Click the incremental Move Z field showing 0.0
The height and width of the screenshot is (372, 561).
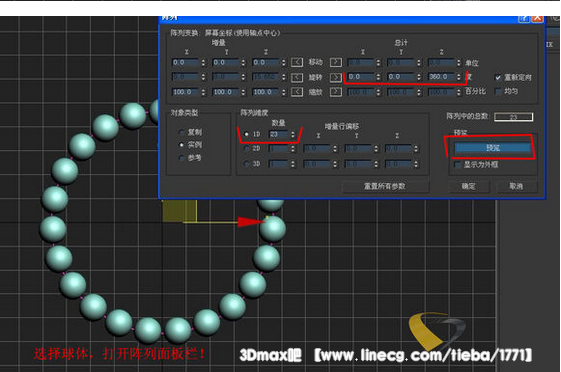click(265, 62)
